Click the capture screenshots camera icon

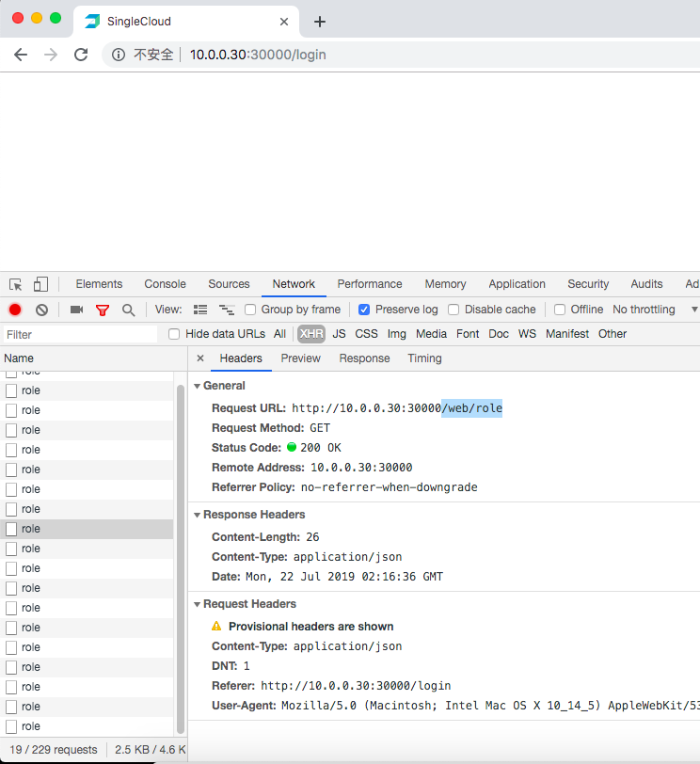coord(76,310)
